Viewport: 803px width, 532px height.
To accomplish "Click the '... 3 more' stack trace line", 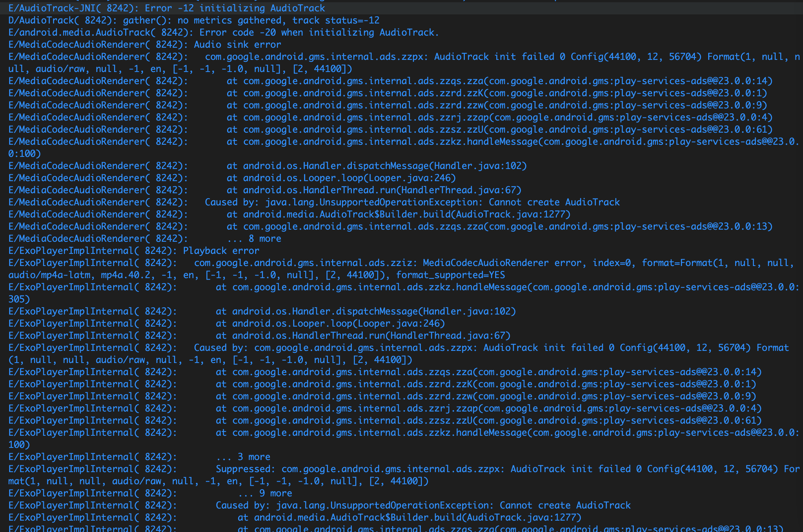I will (243, 457).
